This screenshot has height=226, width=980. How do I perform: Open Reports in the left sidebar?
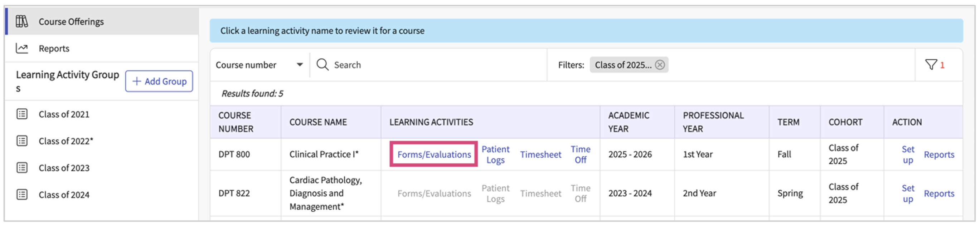54,49
